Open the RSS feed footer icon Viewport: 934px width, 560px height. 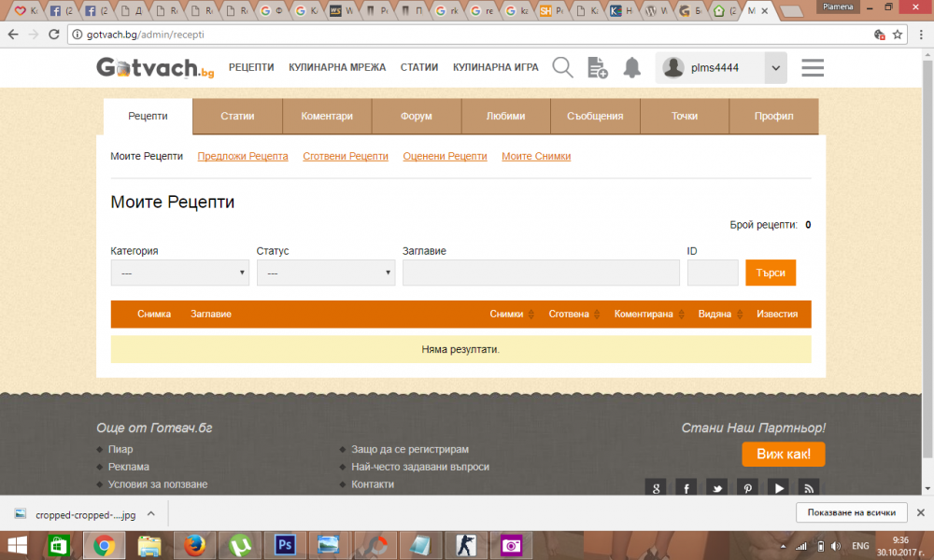809,488
